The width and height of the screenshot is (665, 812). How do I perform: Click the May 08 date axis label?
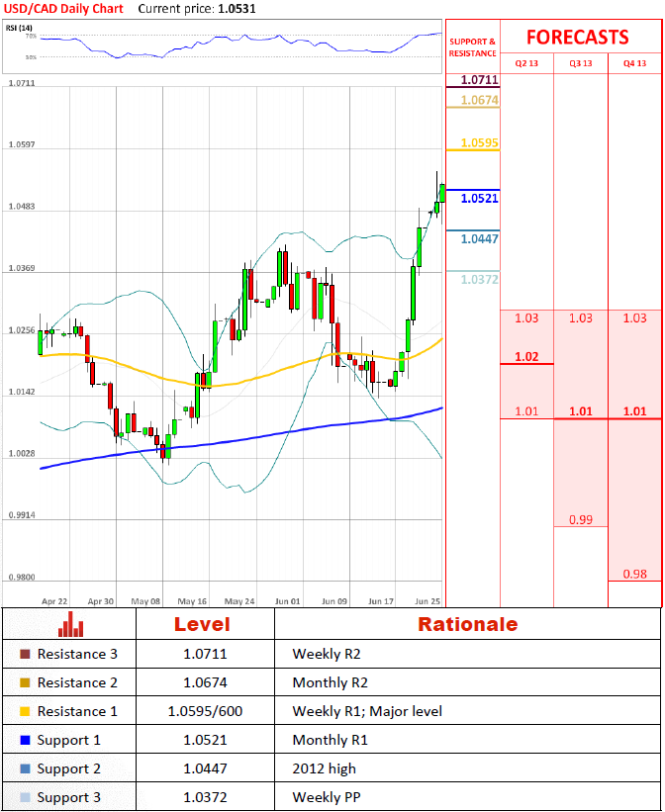point(145,601)
